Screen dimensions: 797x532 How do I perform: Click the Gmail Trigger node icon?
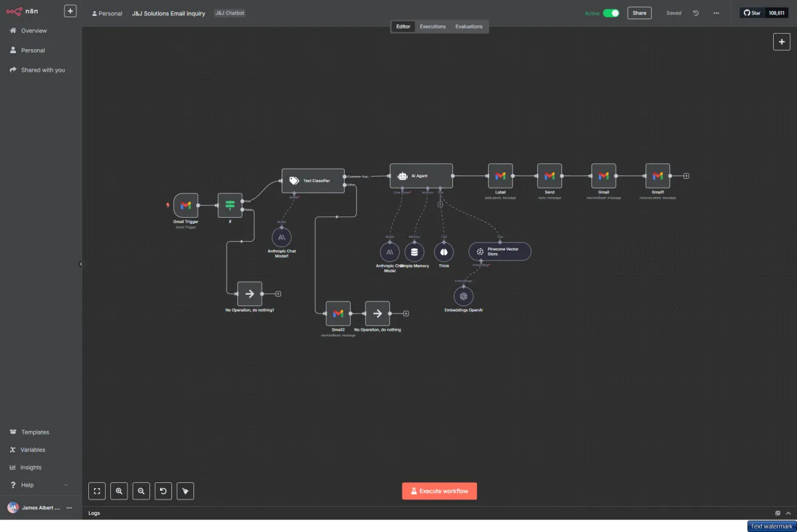[185, 205]
